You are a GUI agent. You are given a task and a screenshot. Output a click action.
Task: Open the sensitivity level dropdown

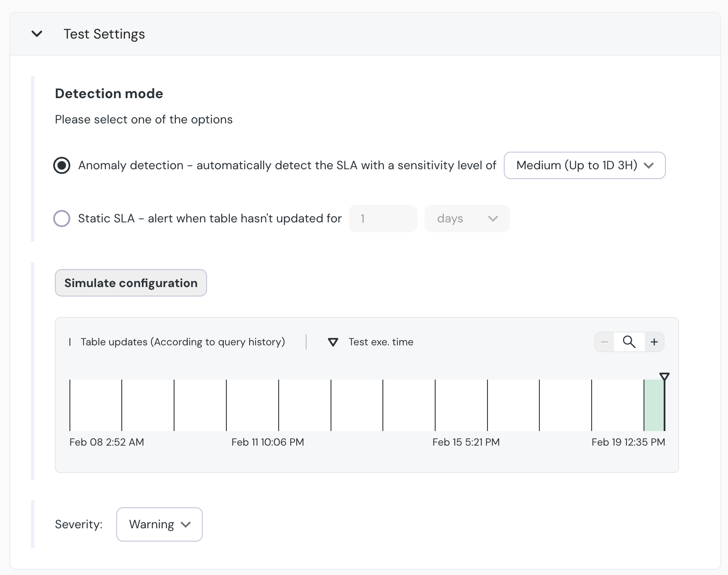coord(584,165)
